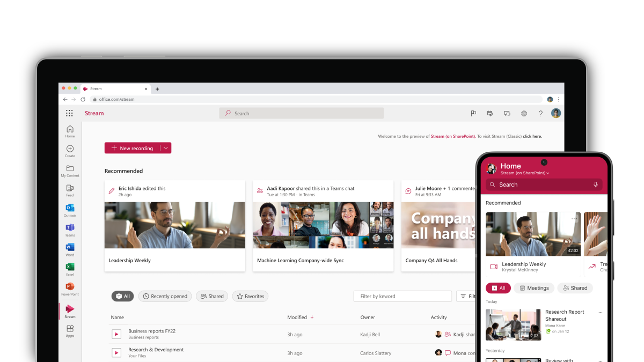The image size is (644, 362).
Task: Enable the Recently opened filter
Action: coord(165,296)
